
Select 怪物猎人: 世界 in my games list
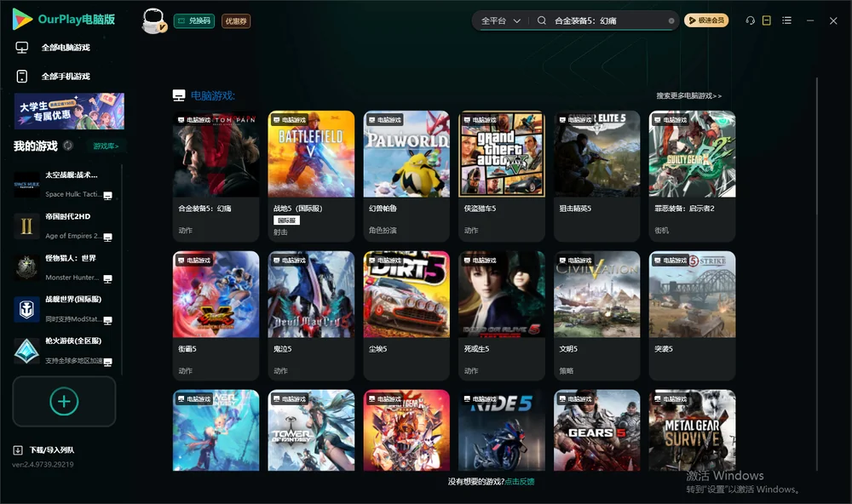click(x=66, y=267)
